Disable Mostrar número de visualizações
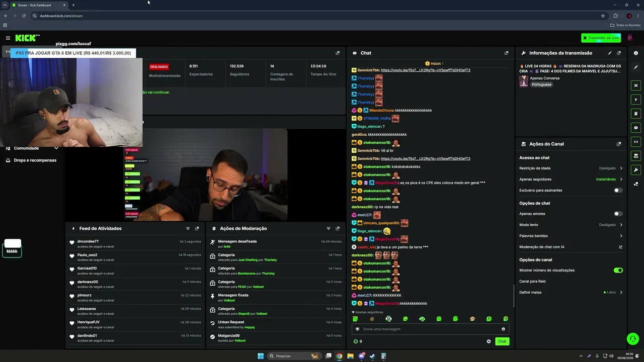Image resolution: width=644 pixels, height=362 pixels. tap(618, 270)
